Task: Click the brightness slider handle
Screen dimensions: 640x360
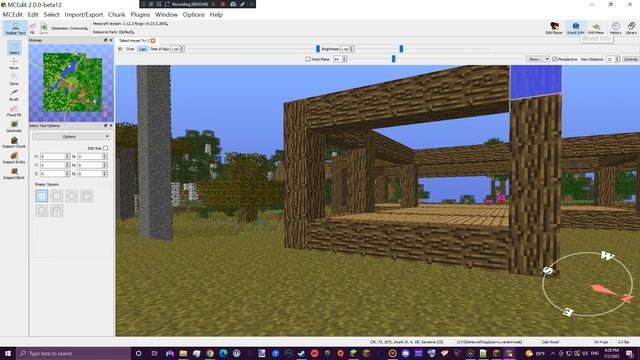Action: pos(401,49)
